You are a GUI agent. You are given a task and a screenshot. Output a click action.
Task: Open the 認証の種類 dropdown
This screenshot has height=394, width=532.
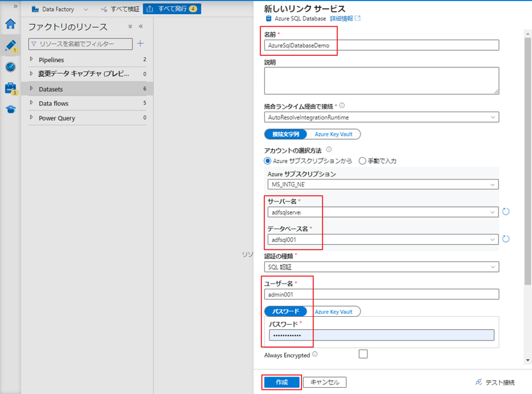click(381, 267)
